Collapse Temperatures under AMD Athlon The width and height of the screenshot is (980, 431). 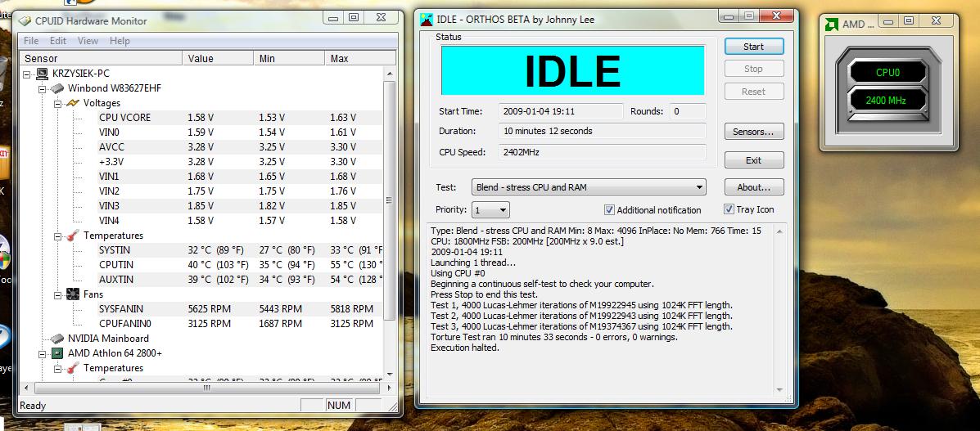click(x=56, y=369)
